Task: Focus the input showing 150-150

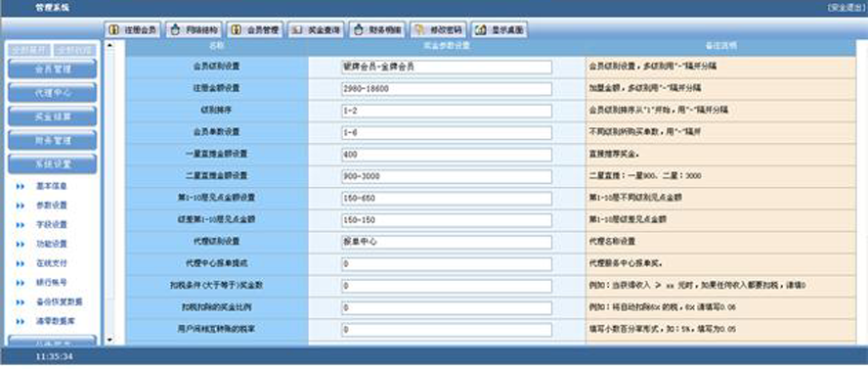Action: [447, 220]
